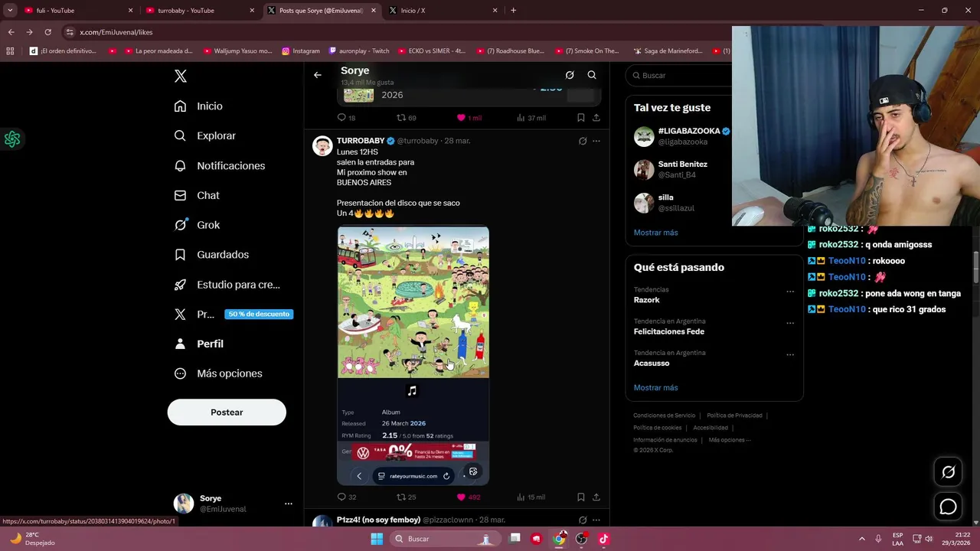Open the Razork trend

[646, 300]
